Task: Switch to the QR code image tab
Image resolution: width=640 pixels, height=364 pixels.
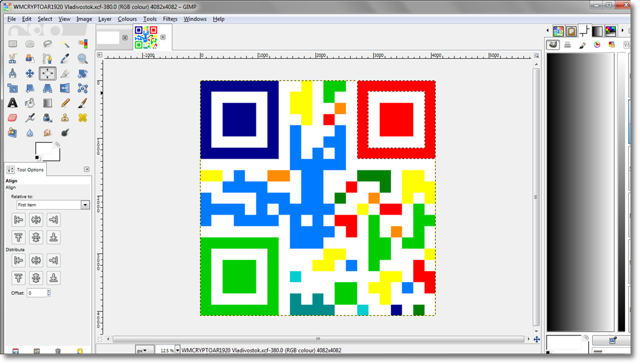Action: (x=146, y=37)
